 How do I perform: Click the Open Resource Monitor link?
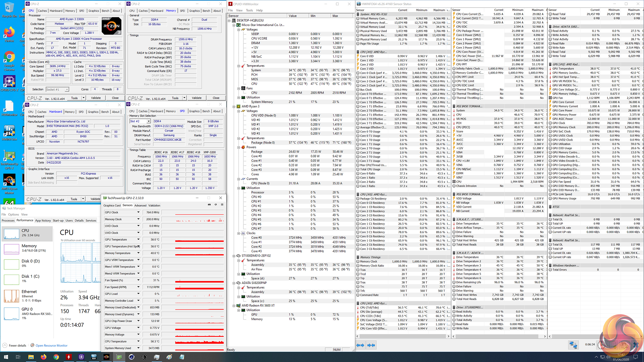[x=52, y=346]
